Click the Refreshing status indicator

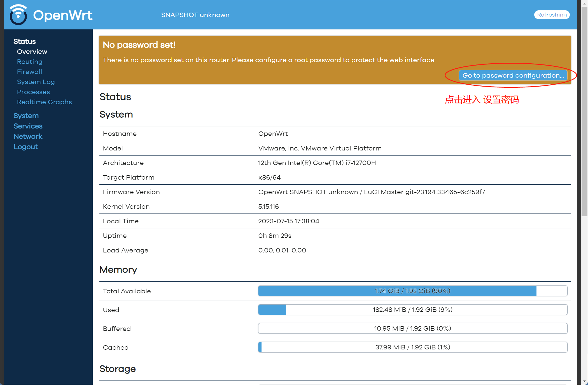(x=552, y=15)
